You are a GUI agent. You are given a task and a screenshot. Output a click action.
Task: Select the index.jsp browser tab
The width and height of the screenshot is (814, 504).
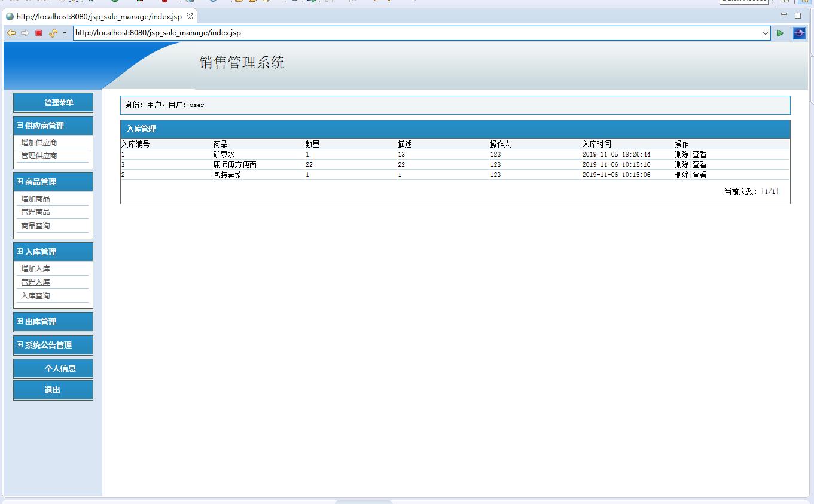coord(96,17)
